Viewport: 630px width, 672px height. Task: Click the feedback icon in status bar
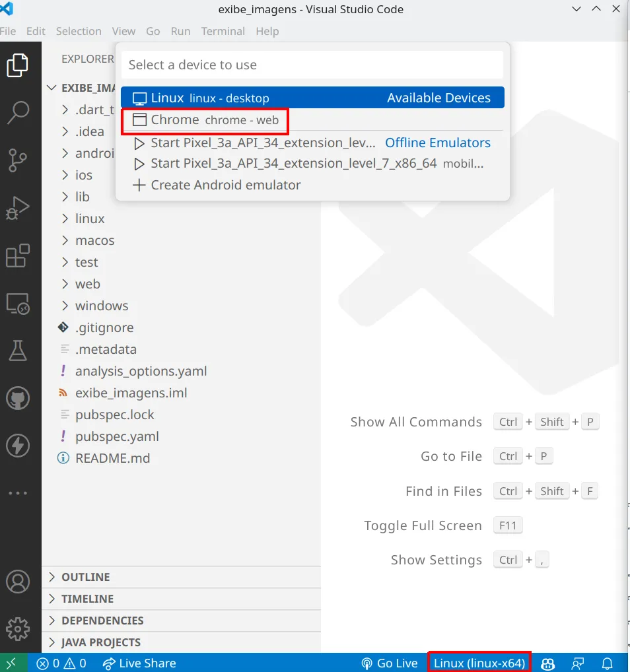click(578, 663)
